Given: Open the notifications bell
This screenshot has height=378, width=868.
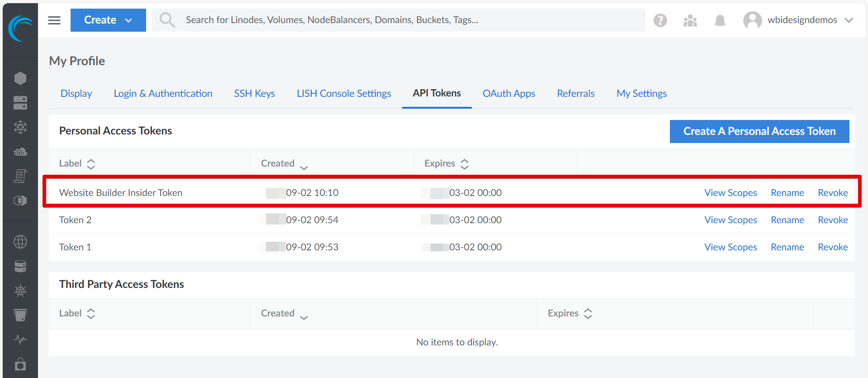Looking at the screenshot, I should click(720, 20).
